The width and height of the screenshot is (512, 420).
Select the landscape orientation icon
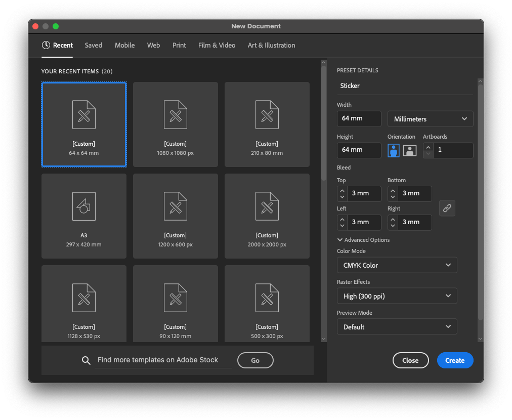[409, 150]
